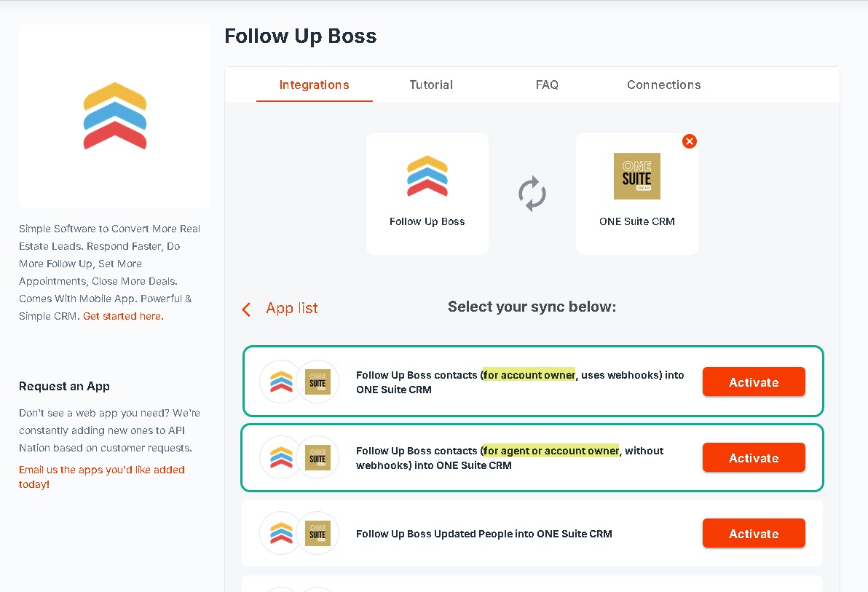Click the back chevron beside App list
Screen dimensions: 868x592
click(246, 309)
